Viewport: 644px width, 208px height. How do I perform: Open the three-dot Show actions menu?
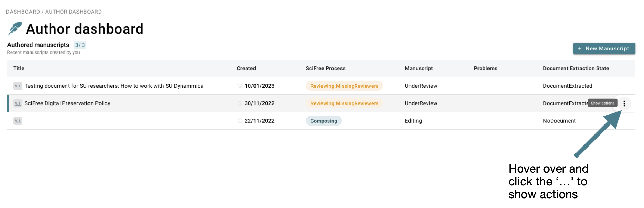pyautogui.click(x=624, y=103)
